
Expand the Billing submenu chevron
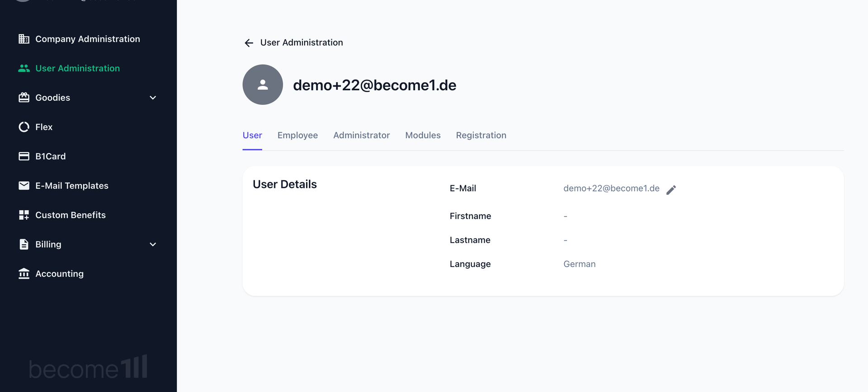pyautogui.click(x=153, y=244)
